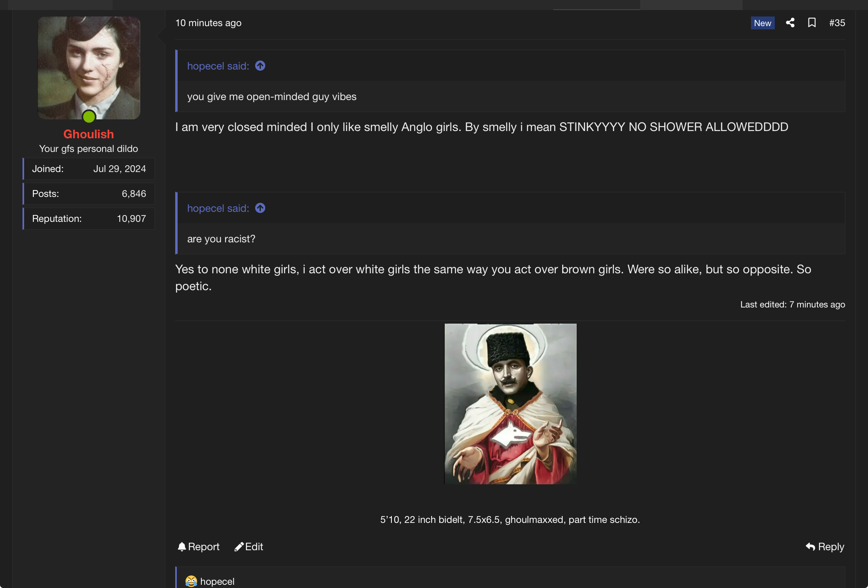This screenshot has height=588, width=868.
Task: Click the crying-laughing reaction emoji
Action: click(x=191, y=581)
